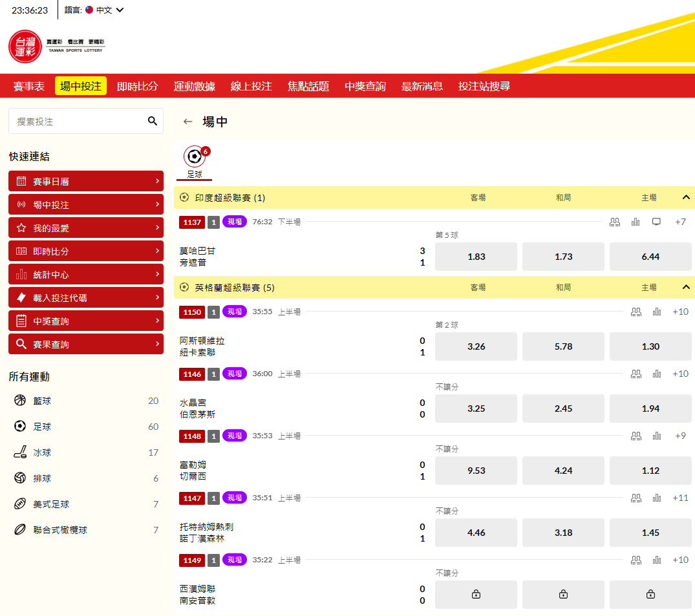Open live TV icon for match 1137
The image size is (695, 616).
click(x=656, y=222)
